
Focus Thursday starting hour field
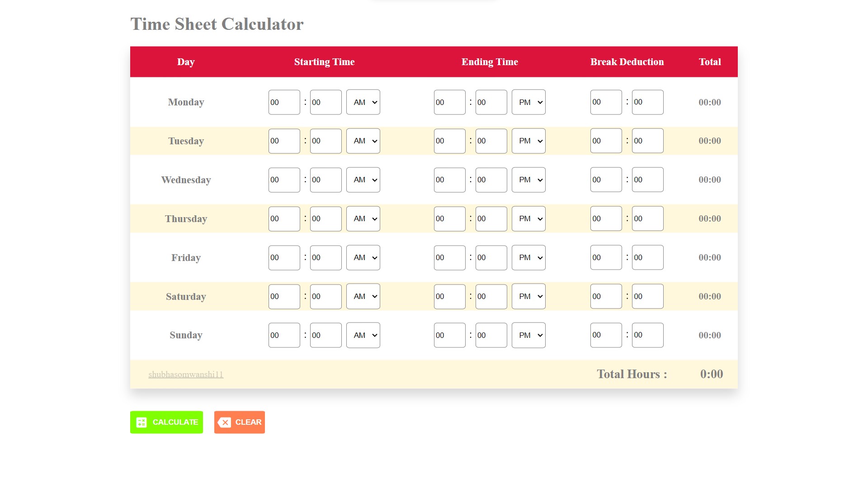[x=284, y=219]
